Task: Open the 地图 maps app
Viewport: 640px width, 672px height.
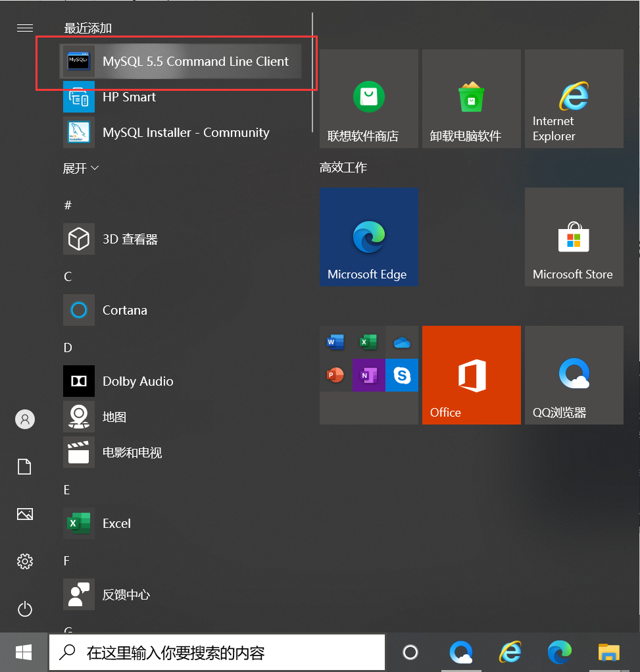Action: (x=180, y=417)
